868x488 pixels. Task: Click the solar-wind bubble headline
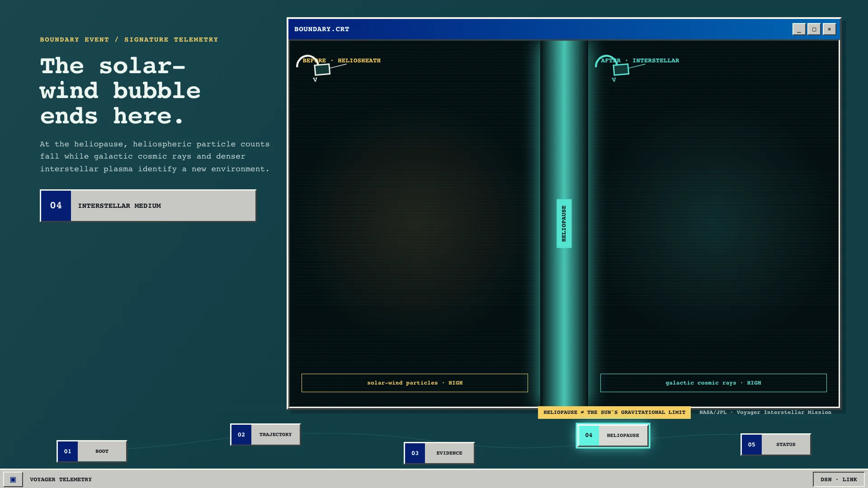(120, 91)
